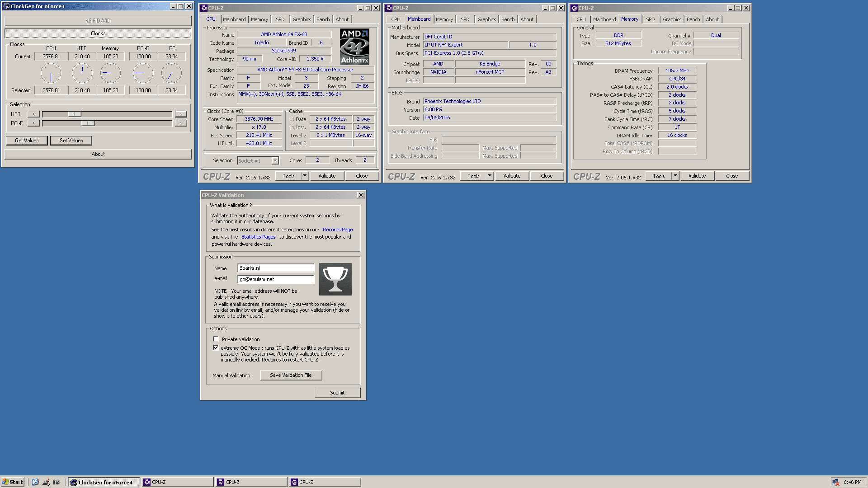Click the Memory clock dial gauge

point(110,73)
